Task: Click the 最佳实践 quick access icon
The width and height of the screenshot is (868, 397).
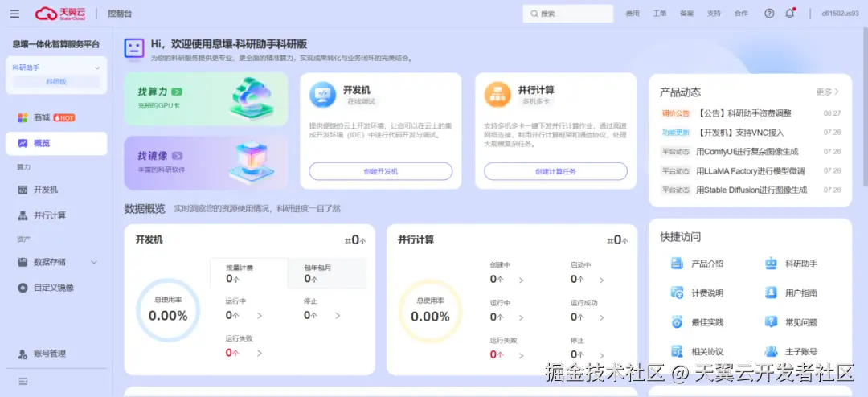Action: pos(677,321)
